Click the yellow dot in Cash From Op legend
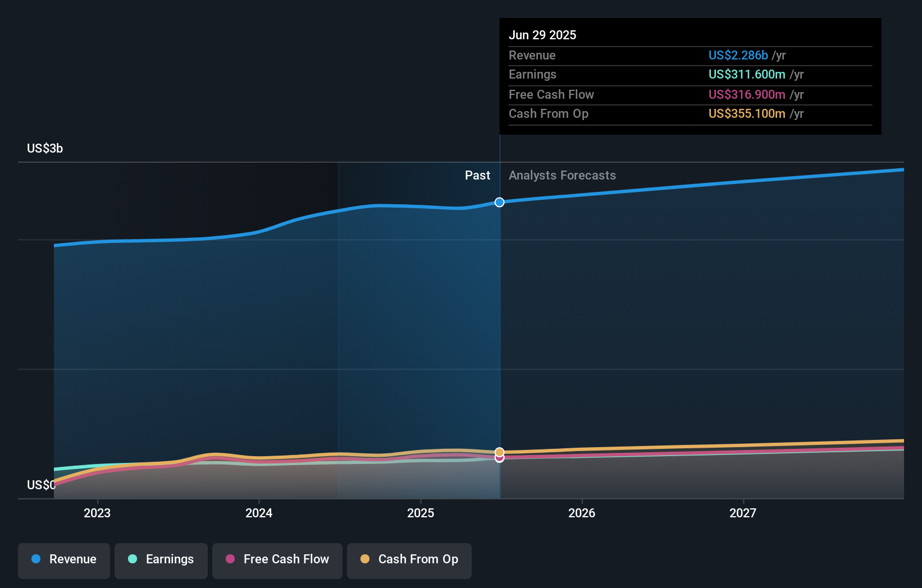 pyautogui.click(x=364, y=559)
